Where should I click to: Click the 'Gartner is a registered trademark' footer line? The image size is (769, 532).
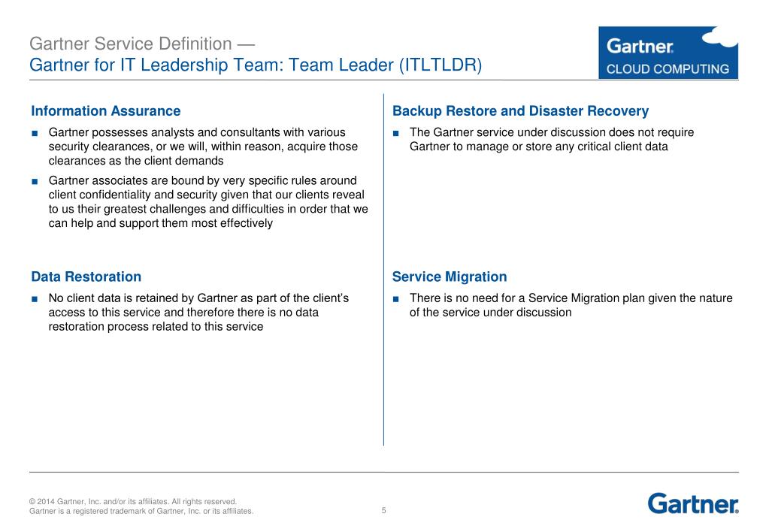pos(141,511)
